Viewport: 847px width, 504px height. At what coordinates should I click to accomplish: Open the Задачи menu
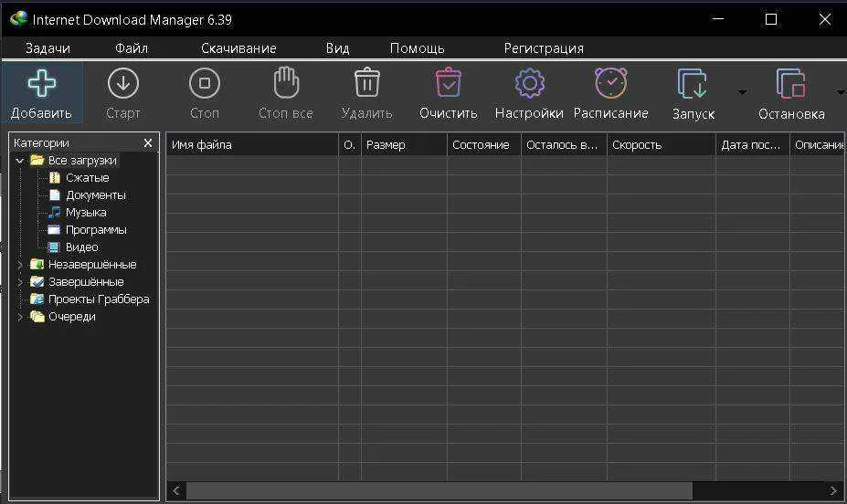pyautogui.click(x=48, y=48)
